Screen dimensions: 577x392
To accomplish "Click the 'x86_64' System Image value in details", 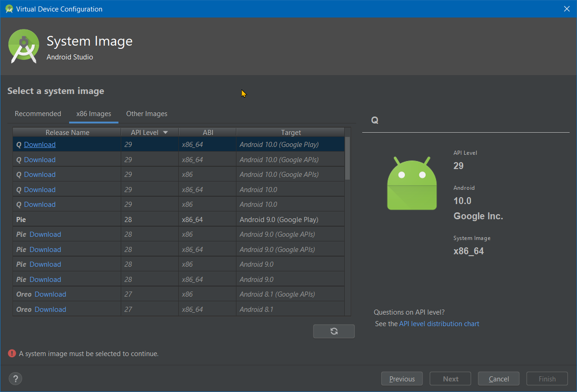I will 469,252.
